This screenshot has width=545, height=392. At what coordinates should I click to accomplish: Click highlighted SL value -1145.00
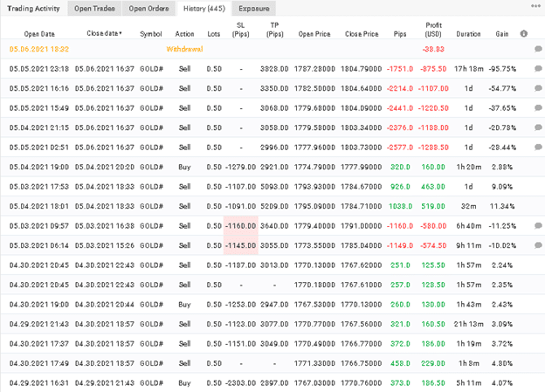[x=240, y=245]
